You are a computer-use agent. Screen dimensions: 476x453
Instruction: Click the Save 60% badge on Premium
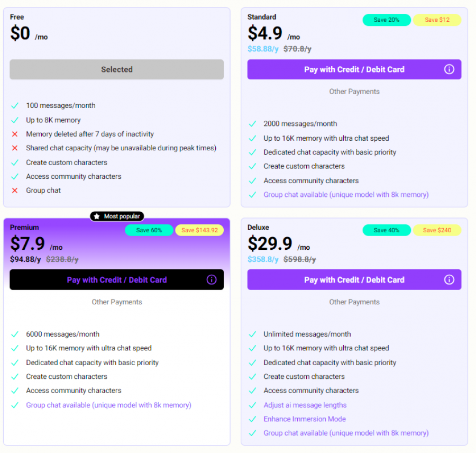[149, 230]
